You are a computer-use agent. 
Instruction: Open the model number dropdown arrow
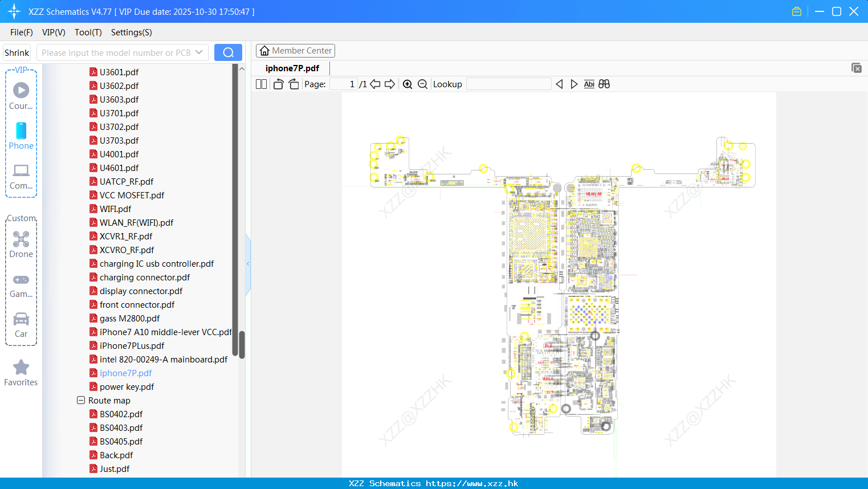click(x=199, y=52)
